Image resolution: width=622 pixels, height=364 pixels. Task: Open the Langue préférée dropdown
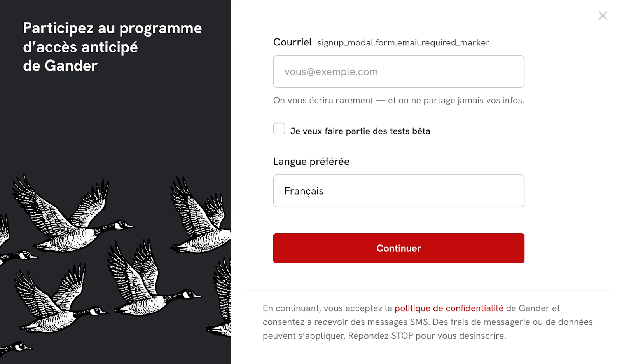tap(398, 191)
